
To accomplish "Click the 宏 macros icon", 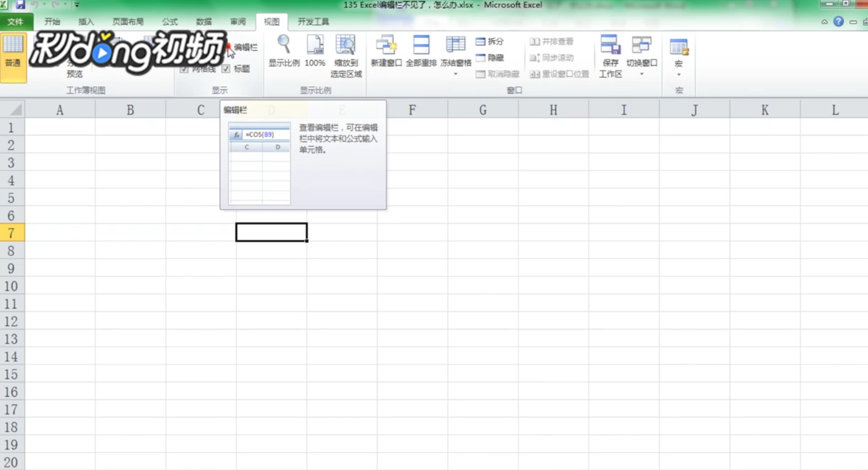I will point(679,48).
